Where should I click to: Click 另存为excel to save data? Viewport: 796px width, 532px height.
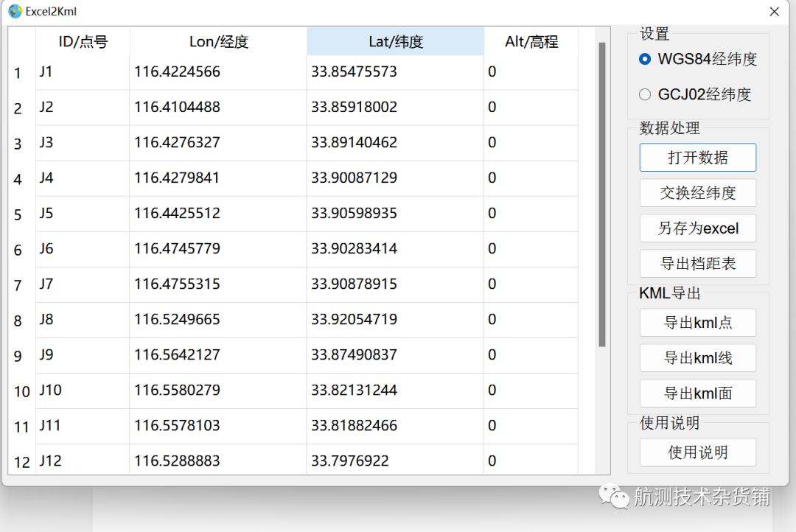[x=697, y=228]
